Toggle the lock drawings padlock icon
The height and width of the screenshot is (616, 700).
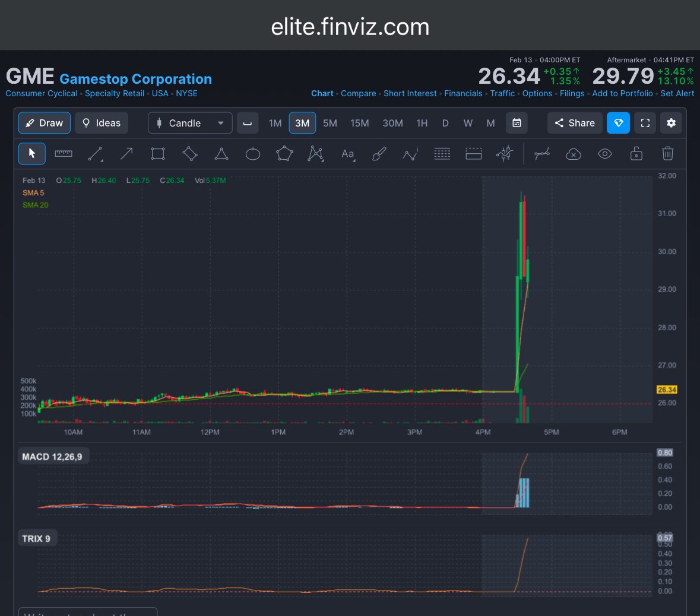click(636, 154)
